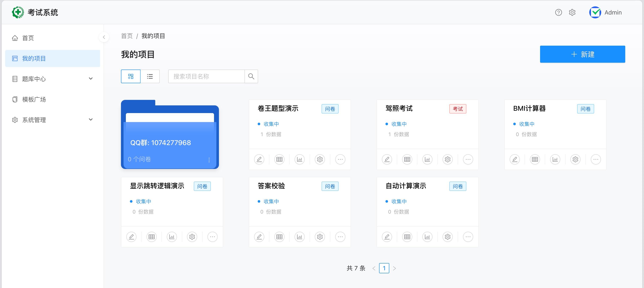Click the 新建 button

coord(582,54)
